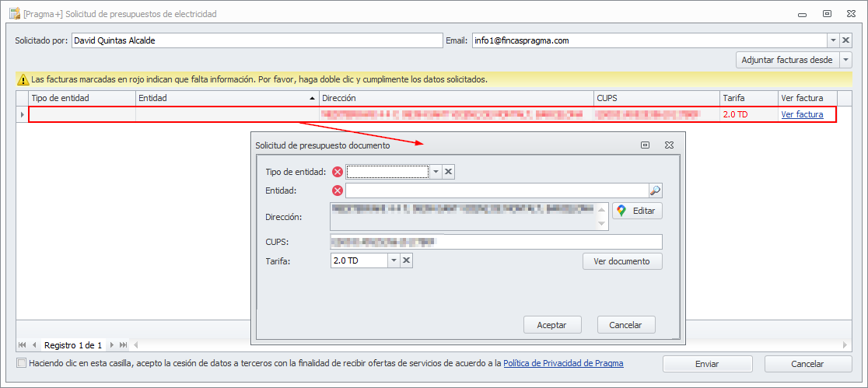
Task: Click the Solicitado por input field
Action: tap(257, 40)
